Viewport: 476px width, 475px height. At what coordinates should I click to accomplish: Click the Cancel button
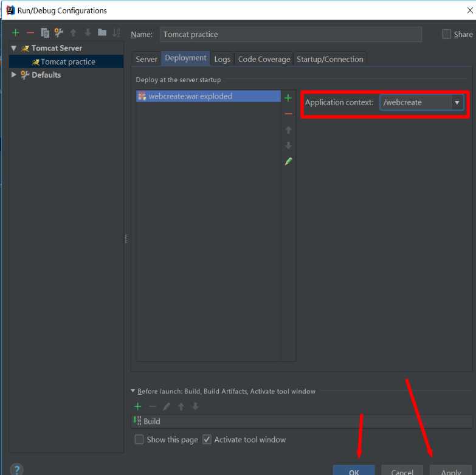click(x=402, y=470)
